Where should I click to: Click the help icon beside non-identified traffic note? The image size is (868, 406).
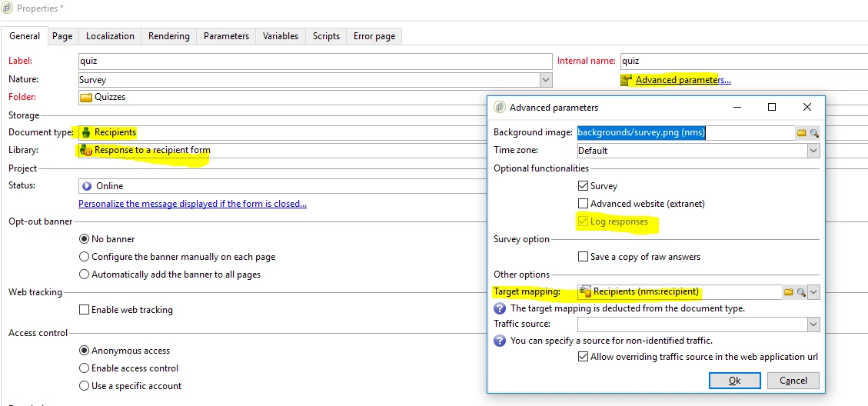500,341
